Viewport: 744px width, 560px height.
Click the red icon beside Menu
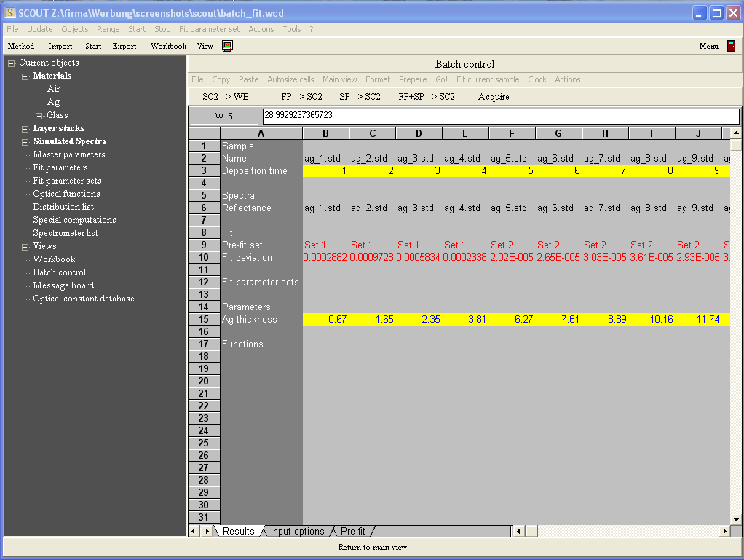731,46
